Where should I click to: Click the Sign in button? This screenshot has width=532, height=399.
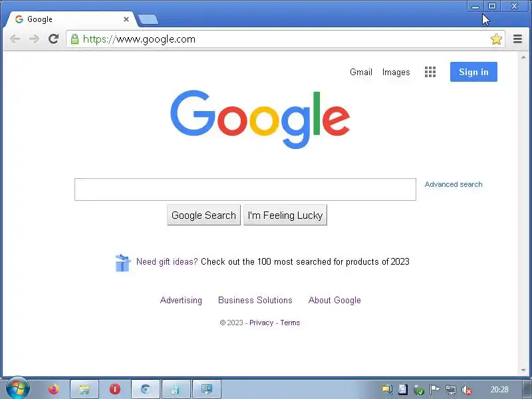pyautogui.click(x=473, y=72)
